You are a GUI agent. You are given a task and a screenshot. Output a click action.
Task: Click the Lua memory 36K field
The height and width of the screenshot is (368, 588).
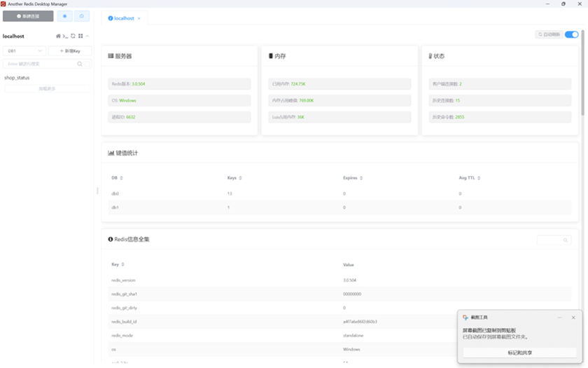[x=339, y=117]
